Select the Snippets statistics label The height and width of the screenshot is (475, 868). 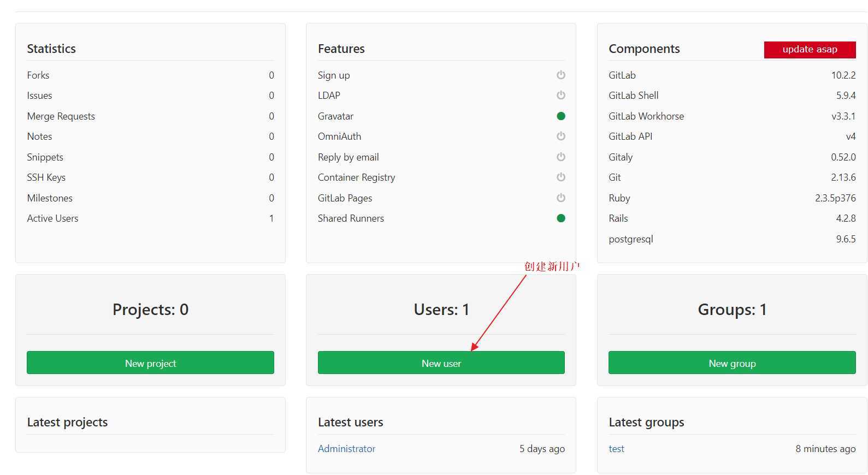tap(45, 157)
